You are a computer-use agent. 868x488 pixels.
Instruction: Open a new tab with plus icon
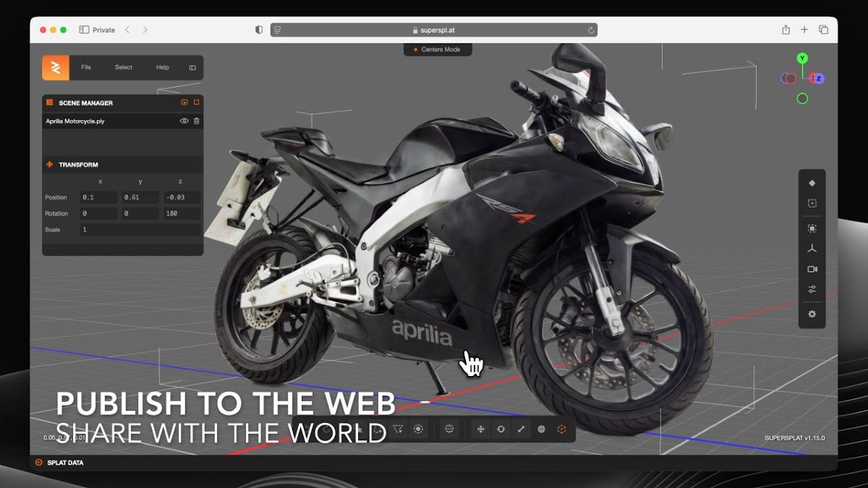[x=804, y=30]
